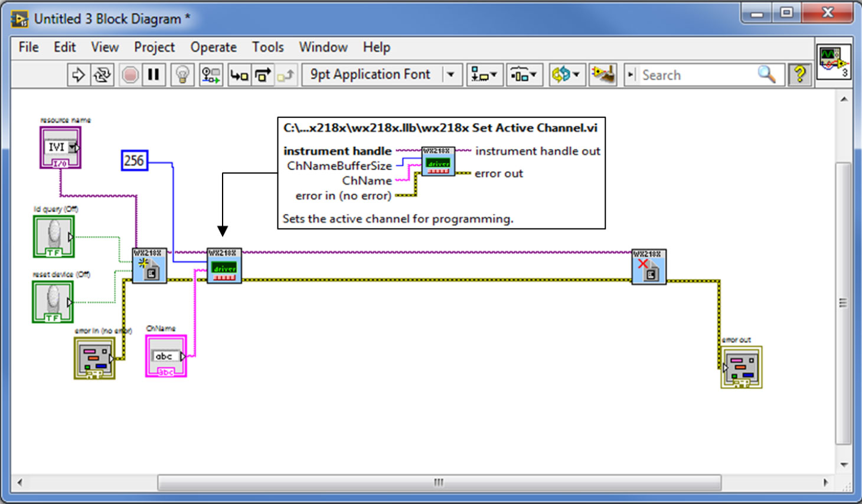Open the Distribute Objects dropdown

(524, 75)
